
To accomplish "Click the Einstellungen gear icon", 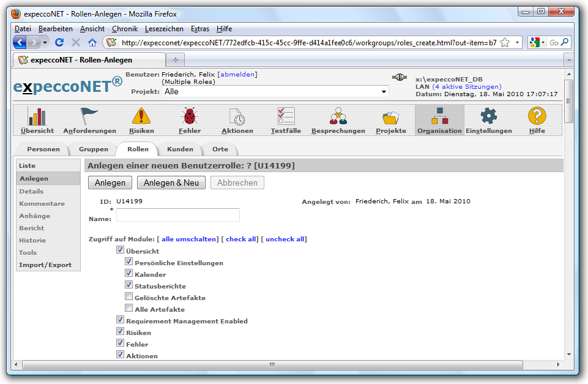I will 488,116.
